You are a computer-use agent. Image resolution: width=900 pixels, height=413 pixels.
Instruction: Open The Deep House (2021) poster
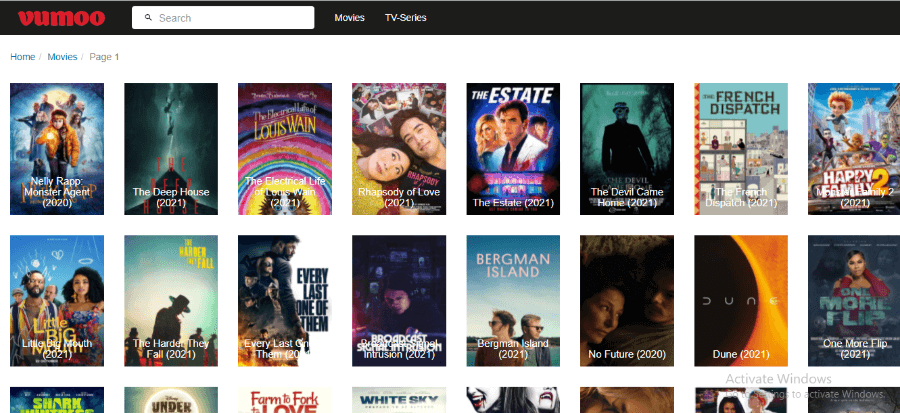click(x=171, y=149)
